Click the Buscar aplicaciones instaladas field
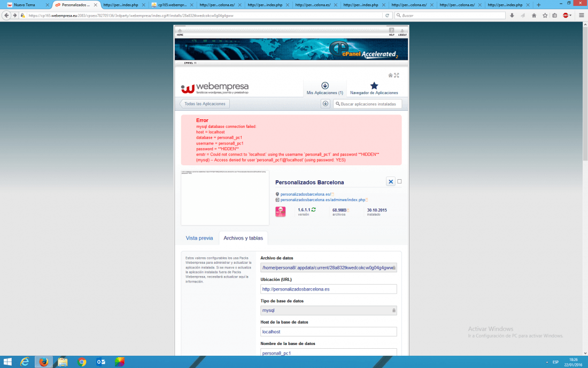588x368 pixels. [x=368, y=104]
